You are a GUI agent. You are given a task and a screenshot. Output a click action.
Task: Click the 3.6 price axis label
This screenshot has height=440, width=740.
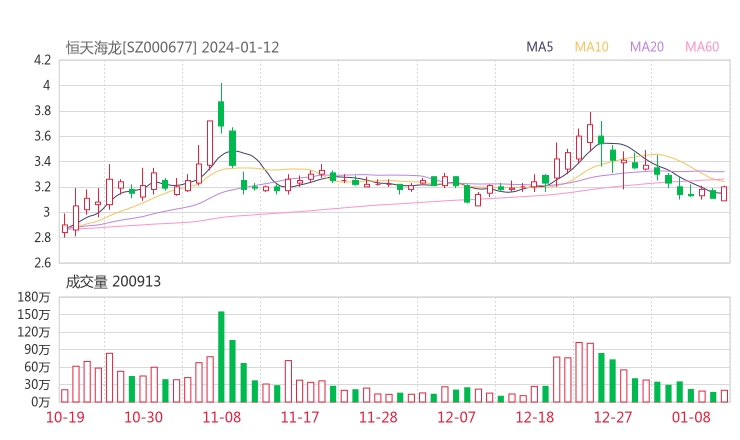pos(42,136)
